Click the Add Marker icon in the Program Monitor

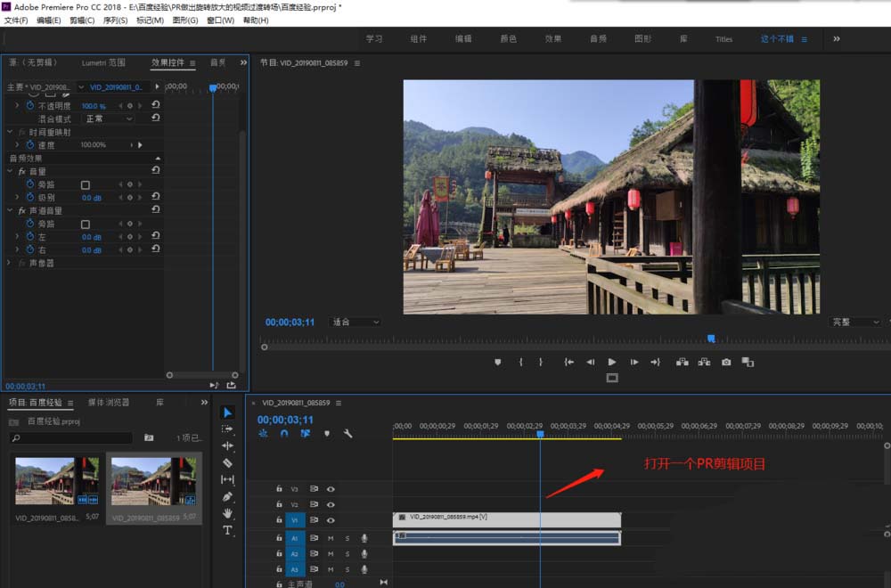[x=497, y=362]
